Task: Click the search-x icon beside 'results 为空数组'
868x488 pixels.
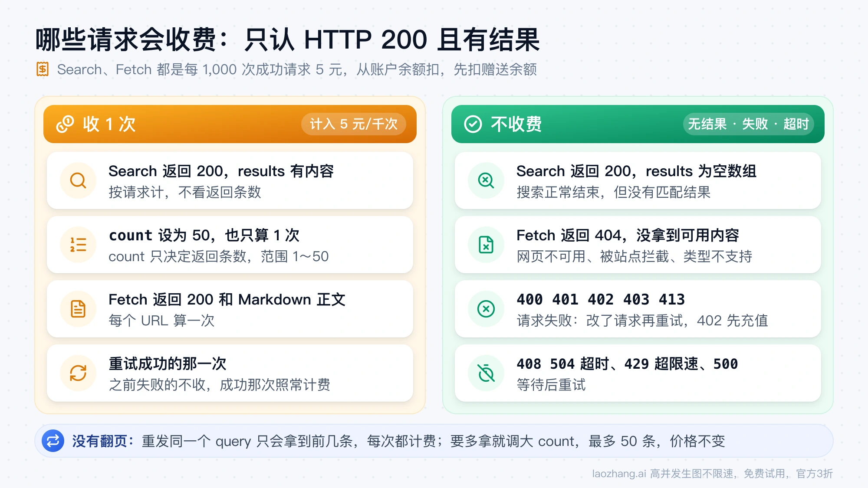Action: [486, 180]
